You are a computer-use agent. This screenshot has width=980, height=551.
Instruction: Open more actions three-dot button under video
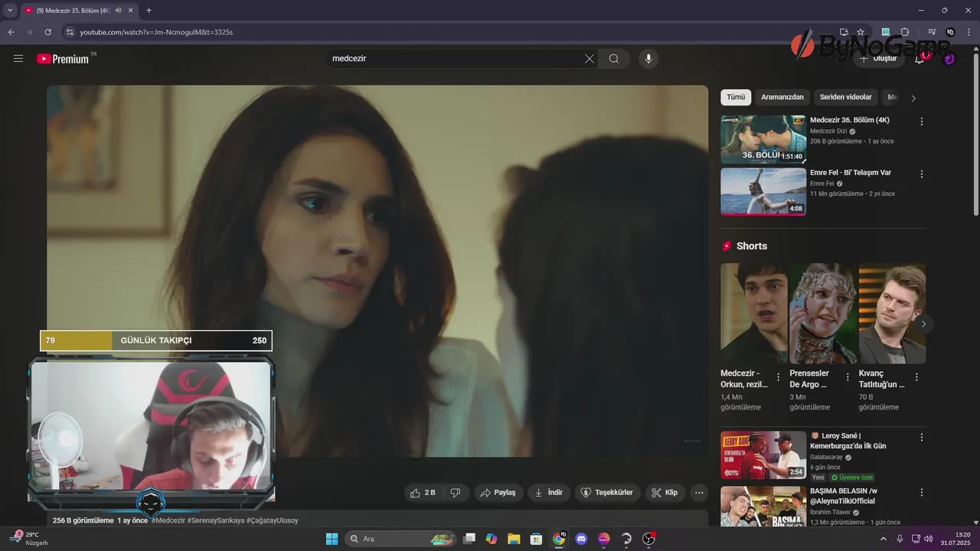699,493
